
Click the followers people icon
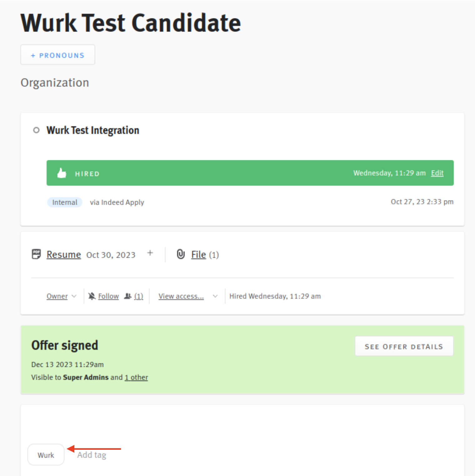pyautogui.click(x=128, y=296)
